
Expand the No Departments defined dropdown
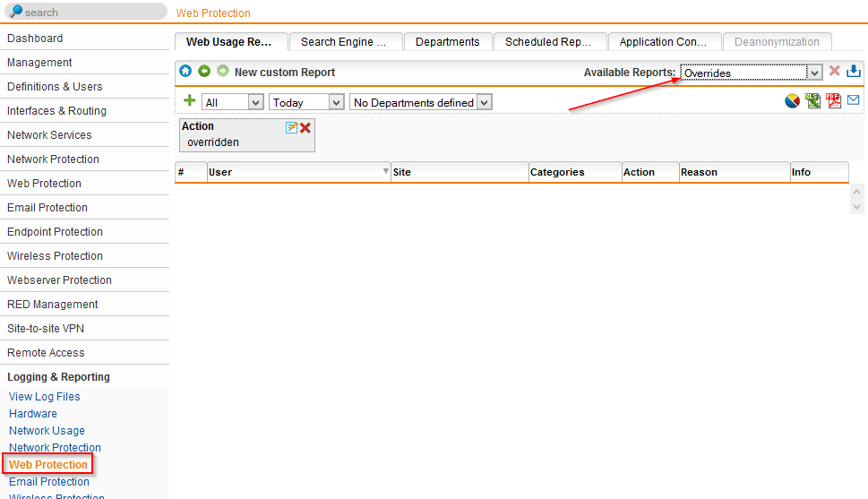pyautogui.click(x=421, y=102)
